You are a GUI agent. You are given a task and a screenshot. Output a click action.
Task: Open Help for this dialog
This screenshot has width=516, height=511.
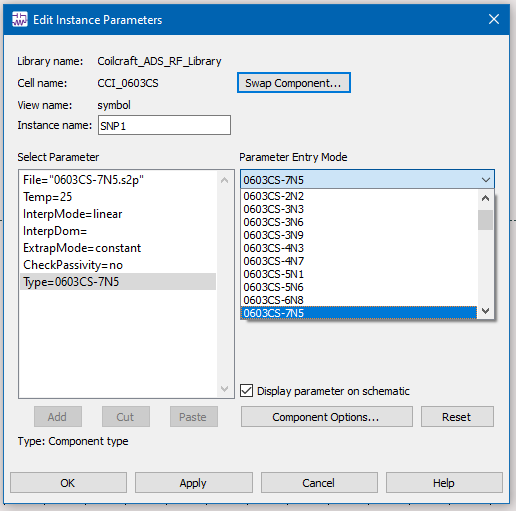coord(444,483)
